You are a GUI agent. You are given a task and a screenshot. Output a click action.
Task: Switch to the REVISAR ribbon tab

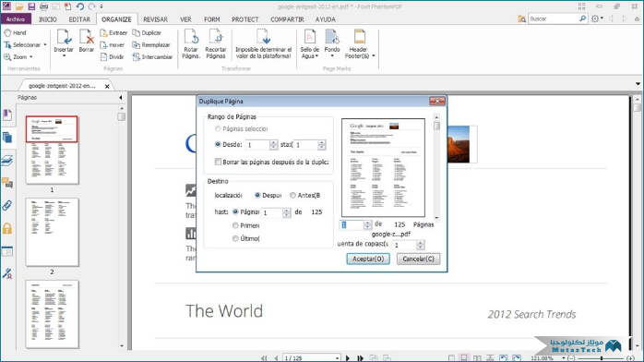155,19
